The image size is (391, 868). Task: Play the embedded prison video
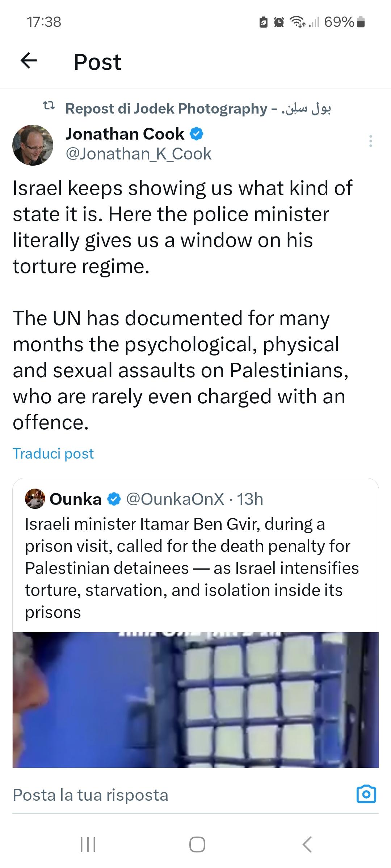coord(195,699)
